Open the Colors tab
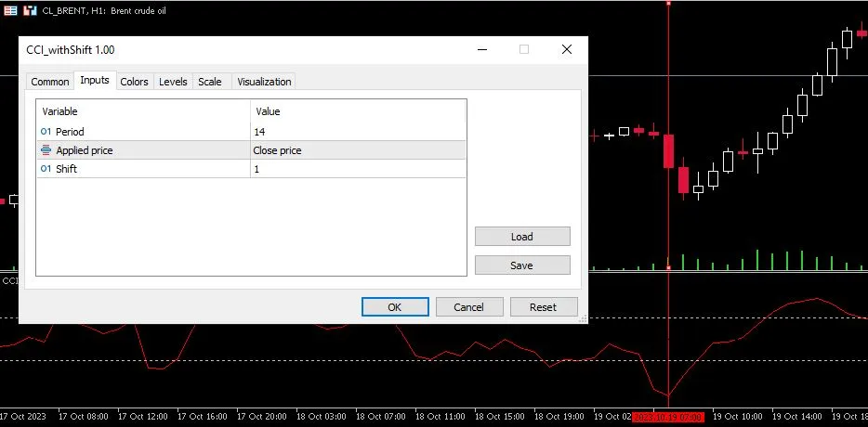Viewport: 868px width, 427px height. click(134, 82)
